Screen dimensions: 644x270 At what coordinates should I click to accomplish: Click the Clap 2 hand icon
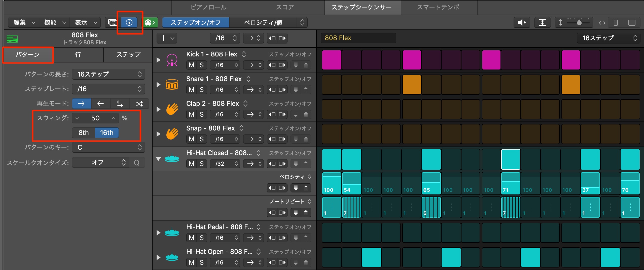point(172,109)
